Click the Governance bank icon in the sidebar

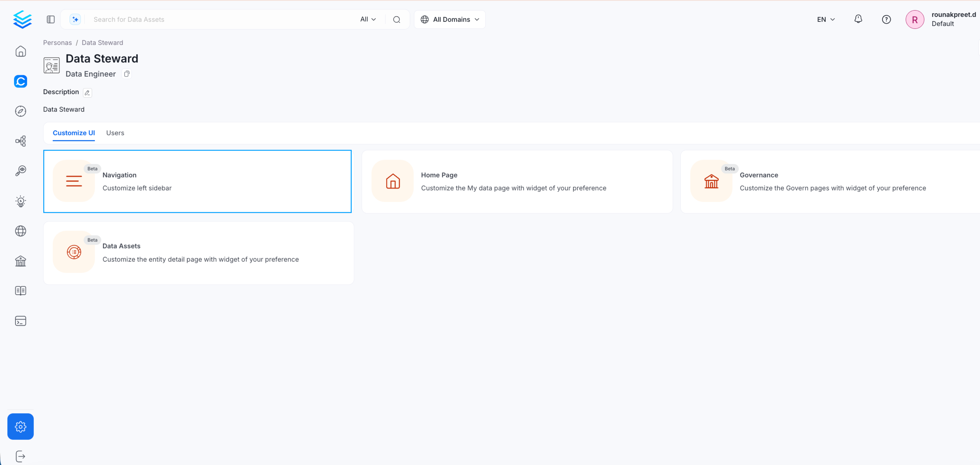point(20,261)
